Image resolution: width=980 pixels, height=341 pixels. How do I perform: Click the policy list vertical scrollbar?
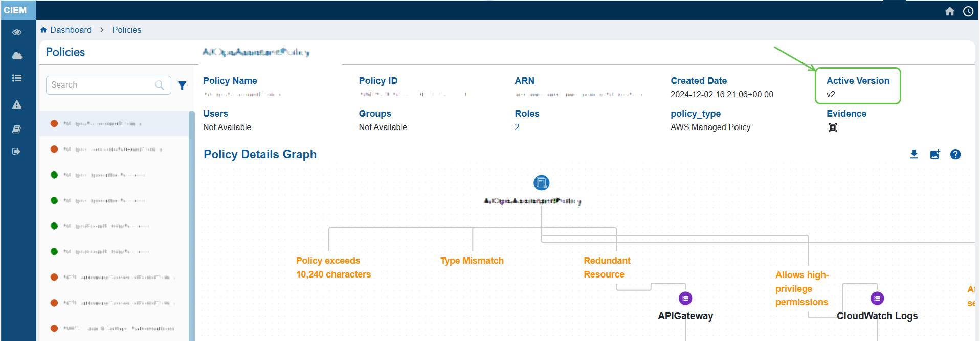click(x=192, y=225)
